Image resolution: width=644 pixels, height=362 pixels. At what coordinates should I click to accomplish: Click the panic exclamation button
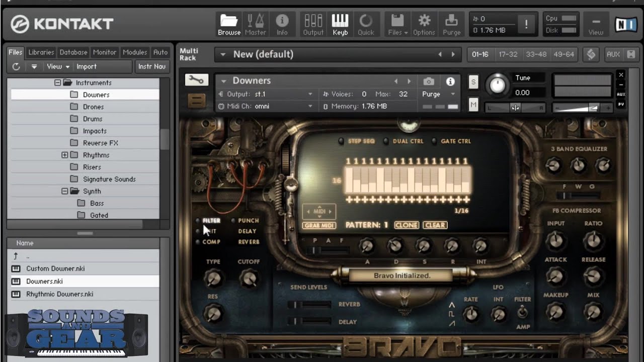(526, 24)
